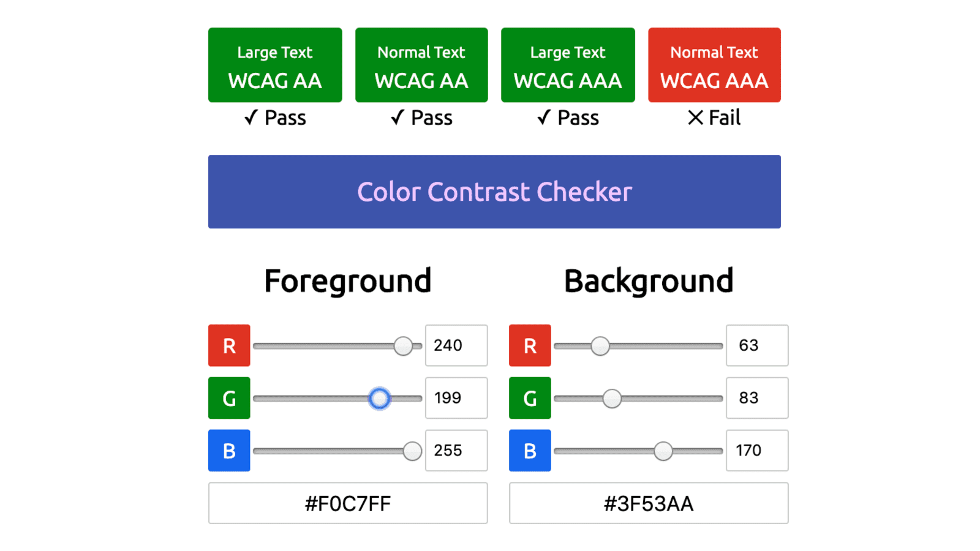Click the foreground blue slider handle
980x551 pixels.
[x=412, y=451]
